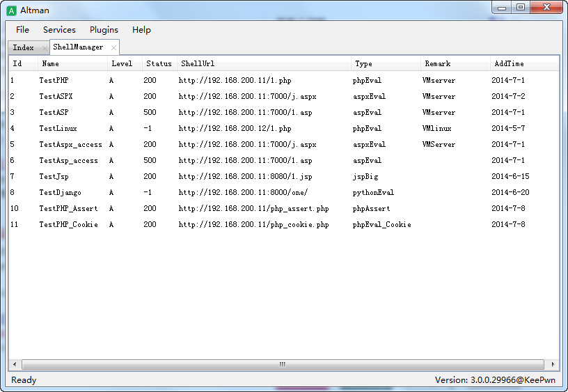Select the TestPHP_Assert shell entry
568x392 pixels.
click(x=68, y=208)
